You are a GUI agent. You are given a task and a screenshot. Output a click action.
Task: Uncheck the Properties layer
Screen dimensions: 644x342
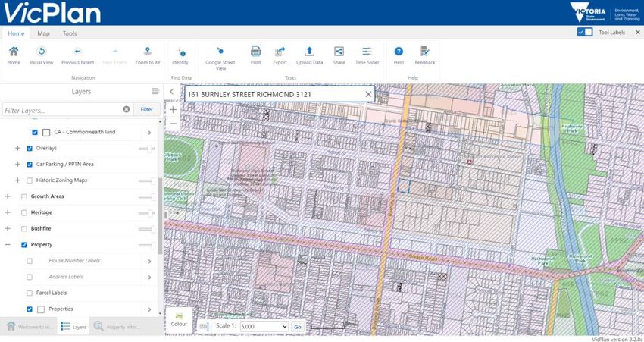pyautogui.click(x=30, y=309)
